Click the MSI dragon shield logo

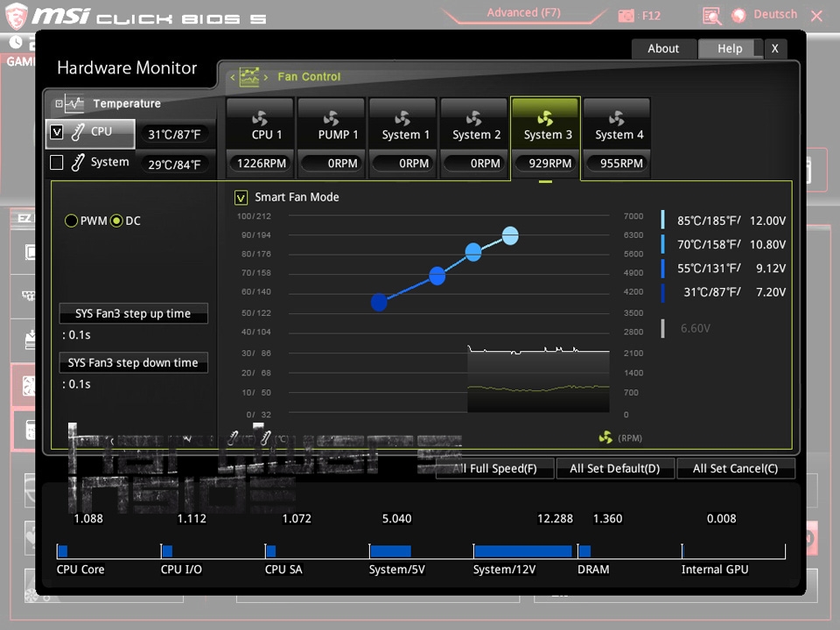16,16
